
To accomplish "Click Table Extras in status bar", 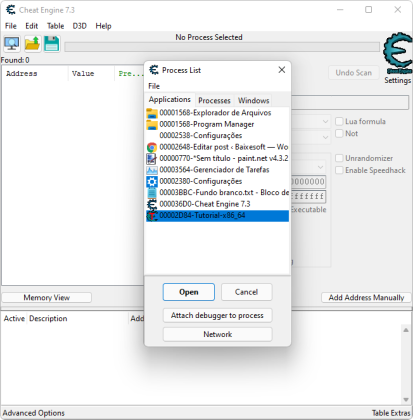I will (391, 413).
